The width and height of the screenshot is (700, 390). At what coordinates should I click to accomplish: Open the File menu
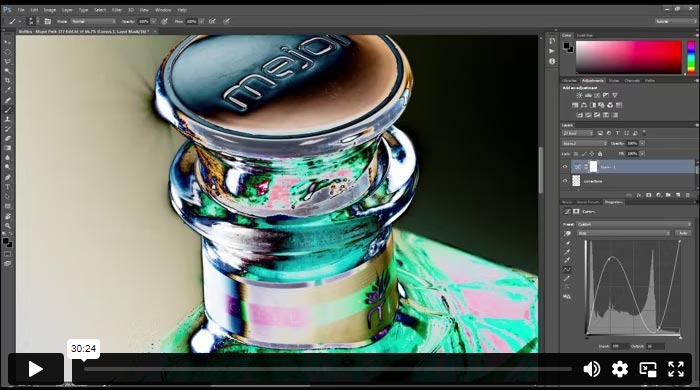point(21,10)
